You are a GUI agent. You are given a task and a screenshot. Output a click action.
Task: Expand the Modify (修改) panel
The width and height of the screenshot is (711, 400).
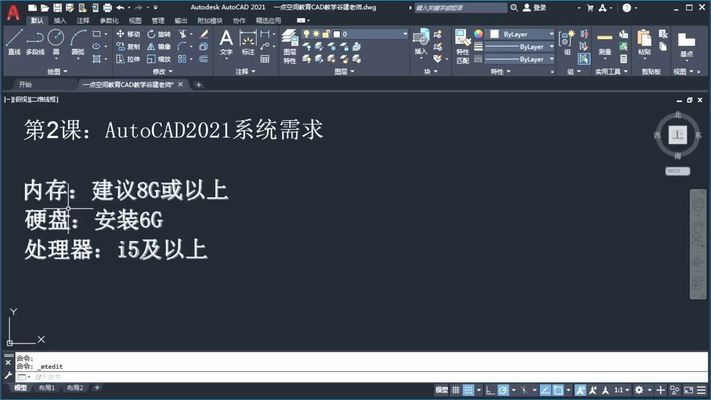click(x=163, y=71)
